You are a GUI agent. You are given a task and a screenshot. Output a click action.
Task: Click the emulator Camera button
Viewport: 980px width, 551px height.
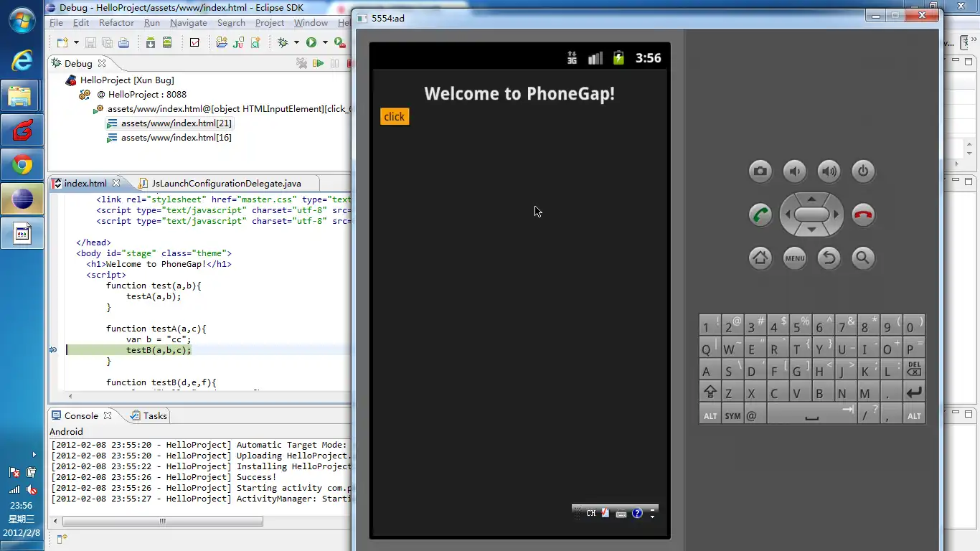coord(760,171)
